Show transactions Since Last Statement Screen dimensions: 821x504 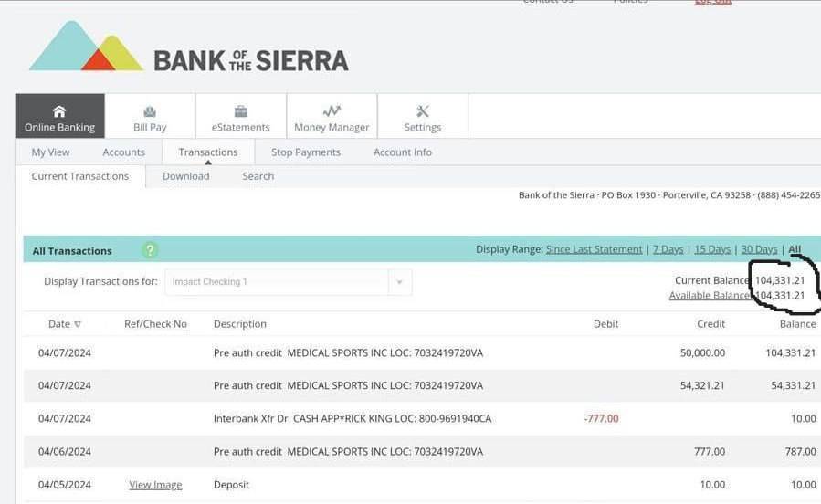coord(594,249)
